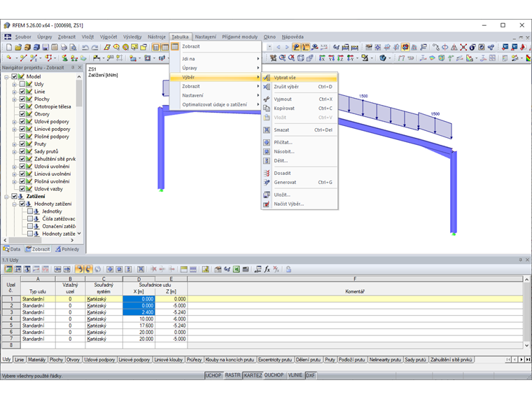Open the Výpočet menu

coord(108,36)
